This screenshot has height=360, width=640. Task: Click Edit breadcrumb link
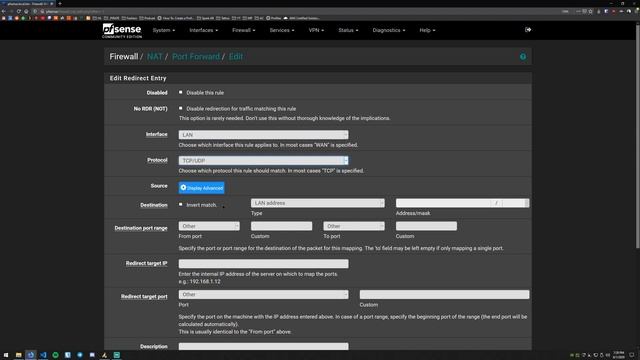[236, 57]
